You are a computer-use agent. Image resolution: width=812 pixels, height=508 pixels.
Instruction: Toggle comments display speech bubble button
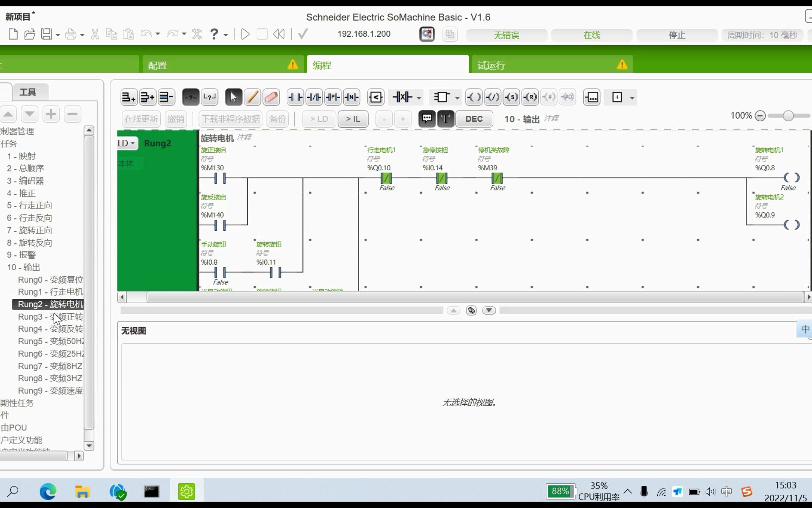click(x=427, y=119)
